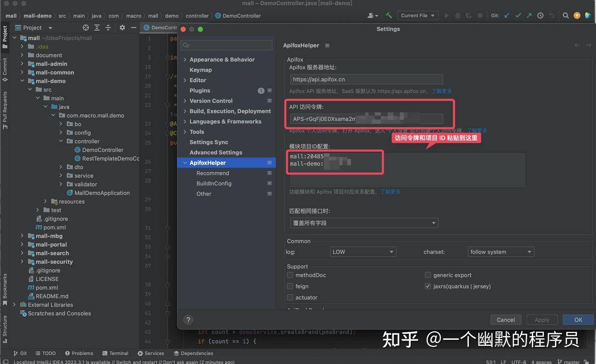596x364 pixels.
Task: Click the IDE update notification orange icon
Action: click(577, 15)
